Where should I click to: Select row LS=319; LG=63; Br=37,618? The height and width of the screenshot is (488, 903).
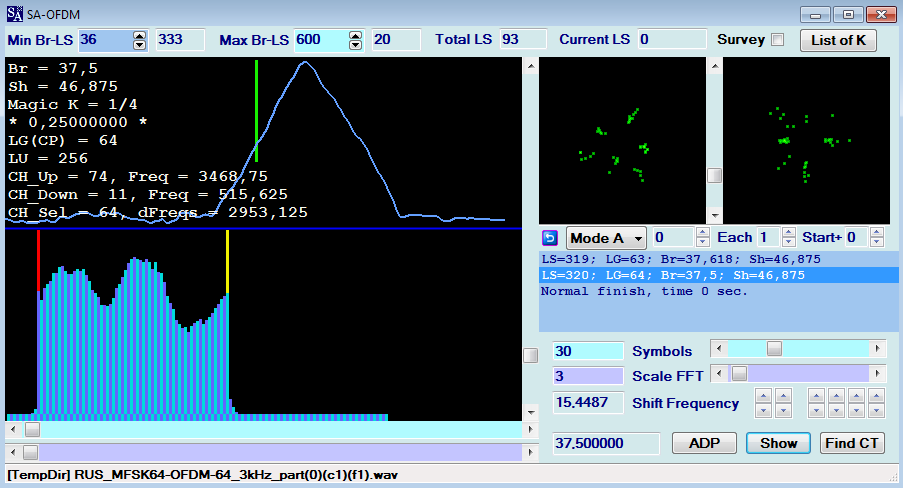click(x=718, y=259)
